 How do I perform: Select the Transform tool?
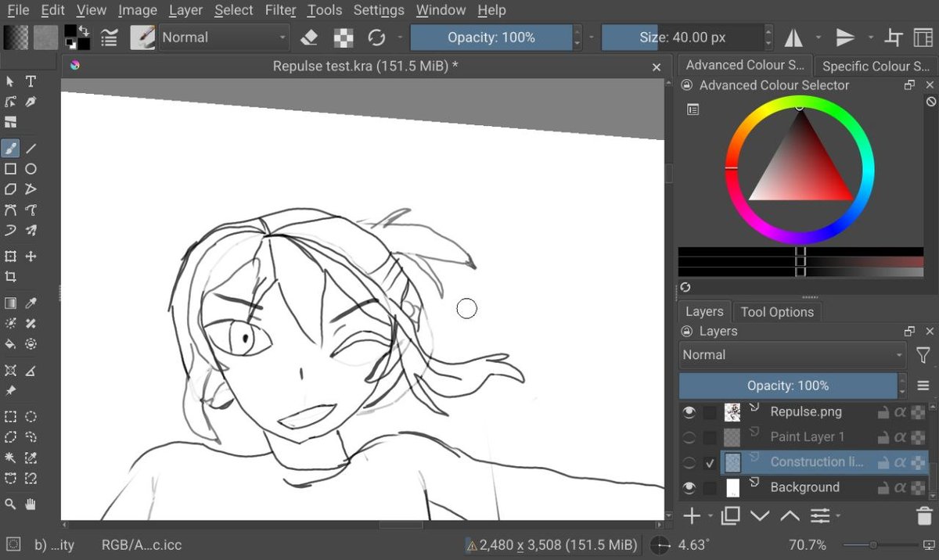click(x=10, y=256)
